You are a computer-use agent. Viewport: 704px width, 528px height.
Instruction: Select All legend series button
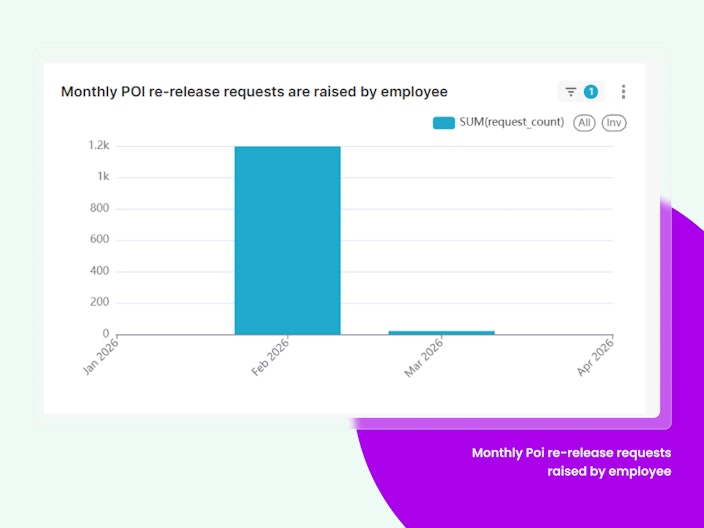584,123
